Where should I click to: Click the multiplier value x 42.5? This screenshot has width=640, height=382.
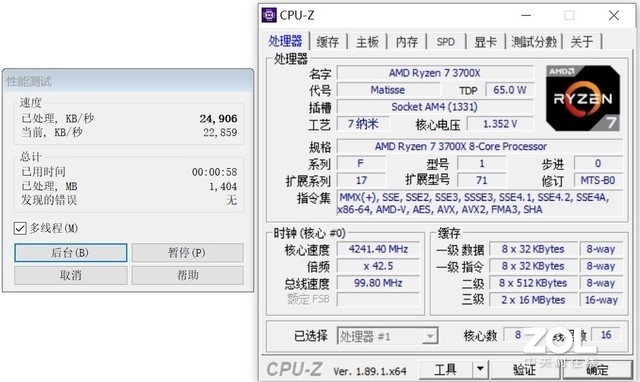tap(378, 266)
